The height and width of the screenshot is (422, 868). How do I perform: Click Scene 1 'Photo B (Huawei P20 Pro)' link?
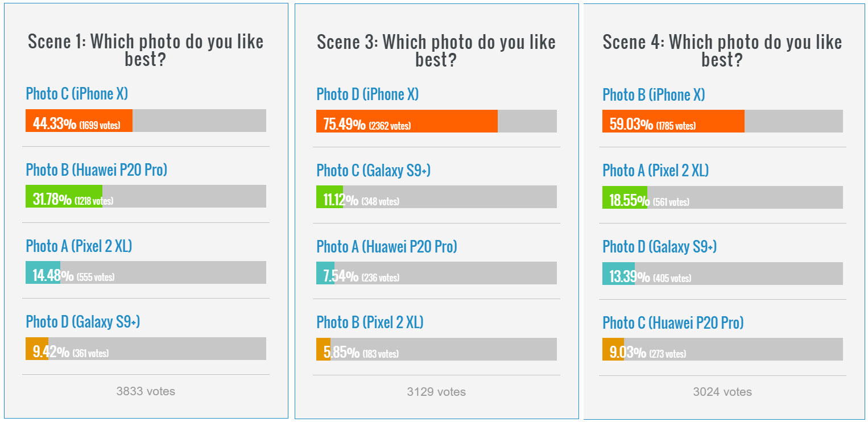pos(97,169)
